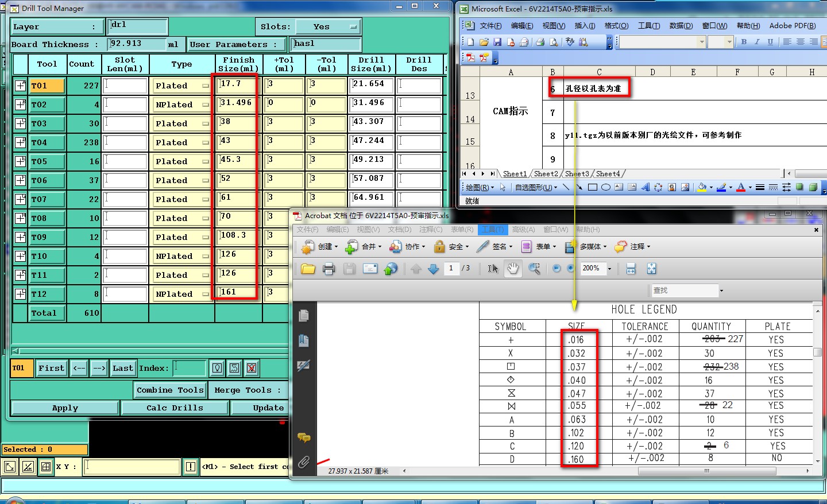This screenshot has width=827, height=504.
Task: Switch to Sheet2 tab in Excel
Action: [546, 173]
